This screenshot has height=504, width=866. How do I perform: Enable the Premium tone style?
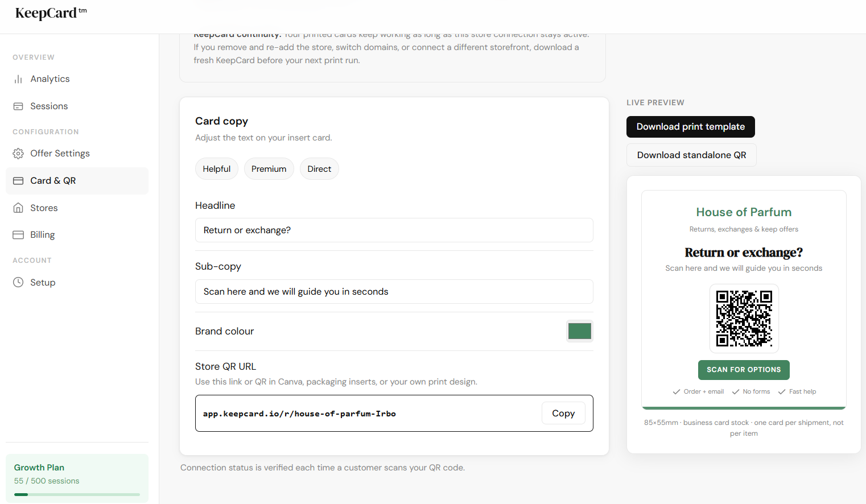click(269, 168)
